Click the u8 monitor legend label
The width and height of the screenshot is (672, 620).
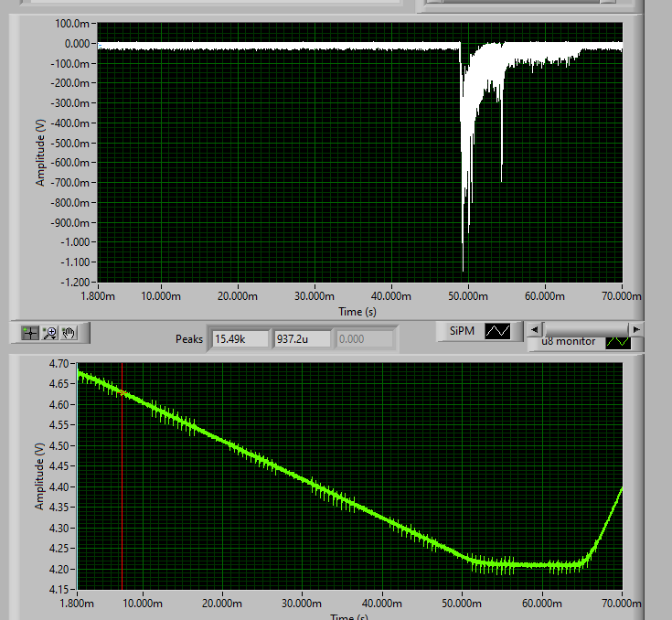point(569,342)
